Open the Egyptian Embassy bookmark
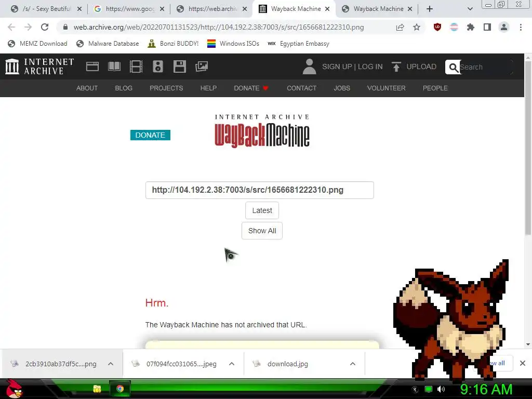This screenshot has height=399, width=532. click(299, 44)
